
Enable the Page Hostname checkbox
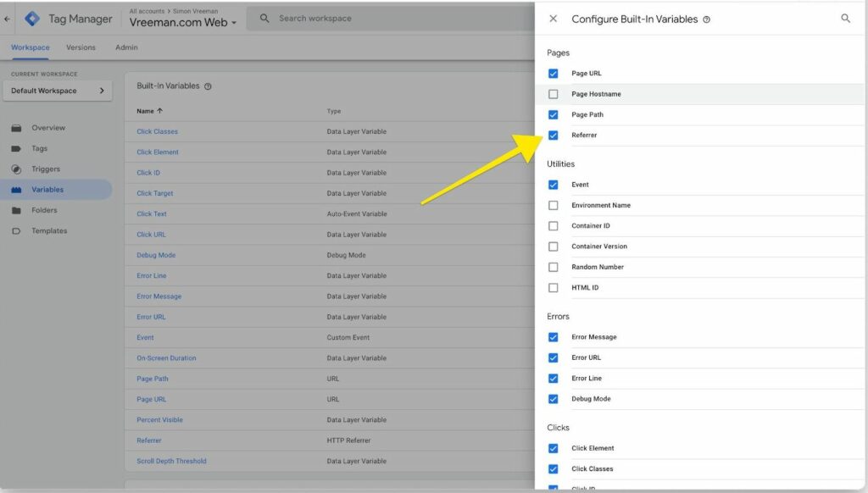(x=553, y=94)
